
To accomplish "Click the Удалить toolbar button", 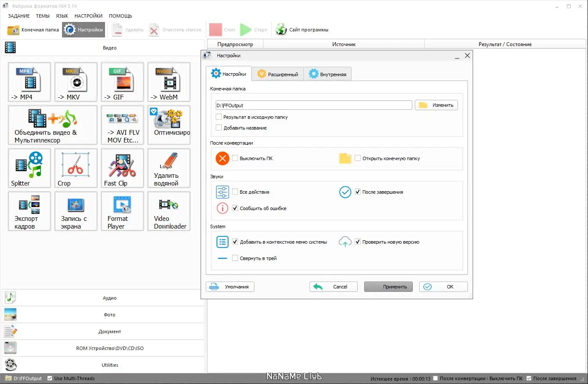I will (x=127, y=30).
